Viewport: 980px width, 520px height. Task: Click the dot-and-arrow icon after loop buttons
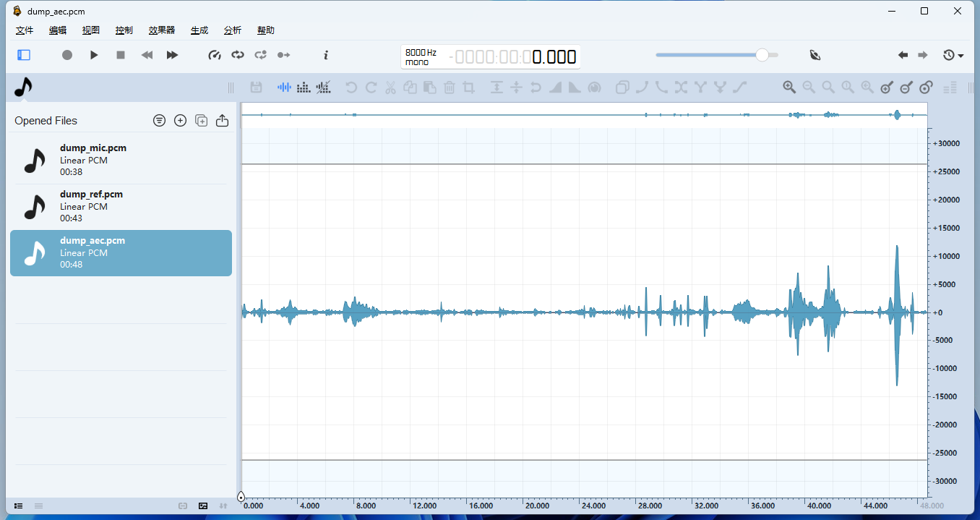284,55
